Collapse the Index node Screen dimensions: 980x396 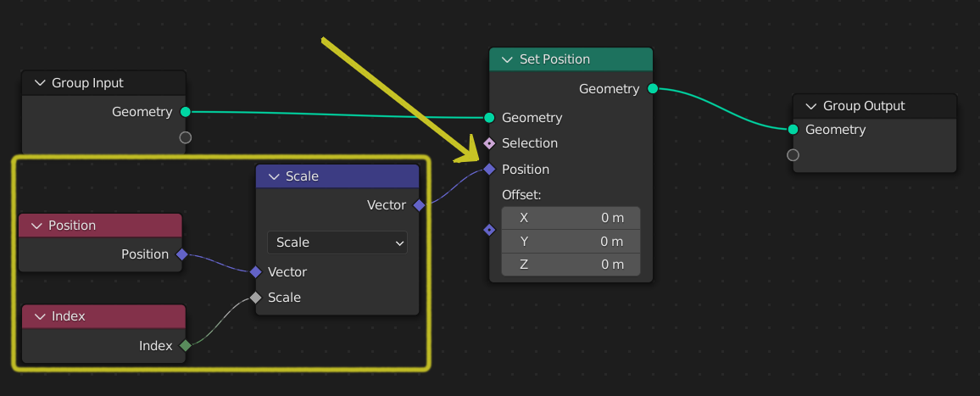tap(36, 316)
